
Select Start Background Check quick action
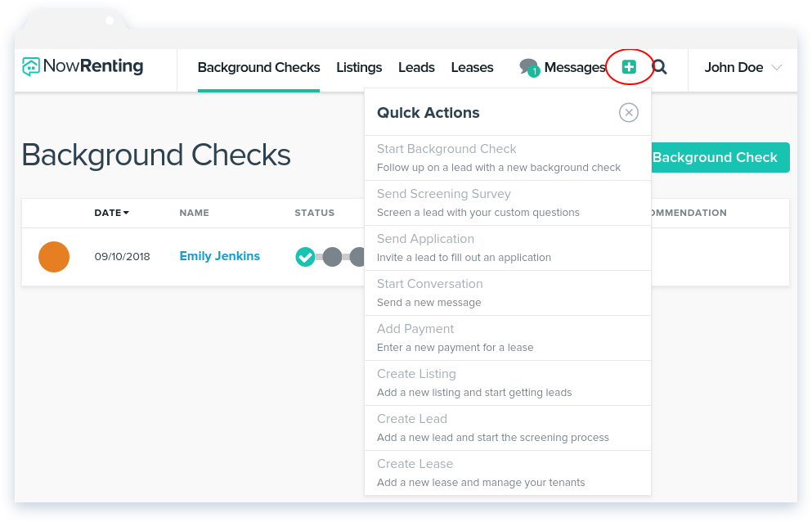click(508, 158)
